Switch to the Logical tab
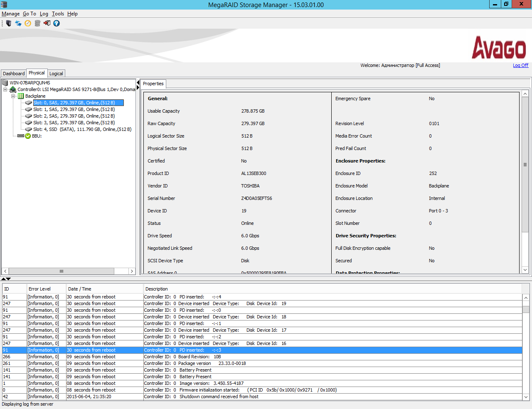 pyautogui.click(x=56, y=74)
